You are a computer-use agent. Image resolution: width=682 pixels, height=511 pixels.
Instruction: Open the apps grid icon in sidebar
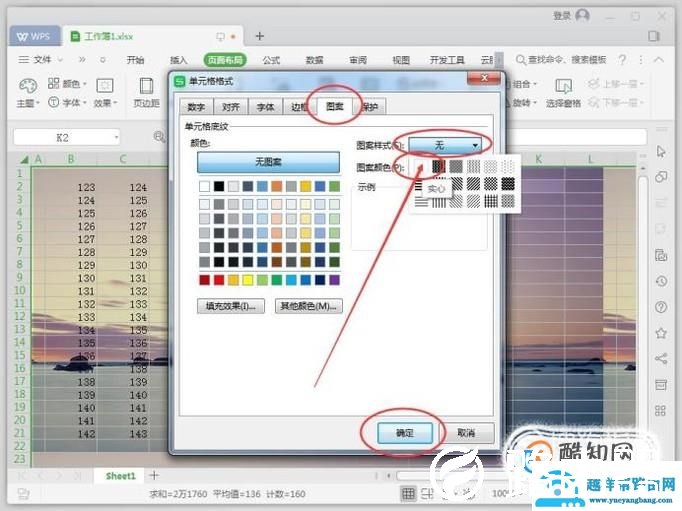pyautogui.click(x=660, y=411)
